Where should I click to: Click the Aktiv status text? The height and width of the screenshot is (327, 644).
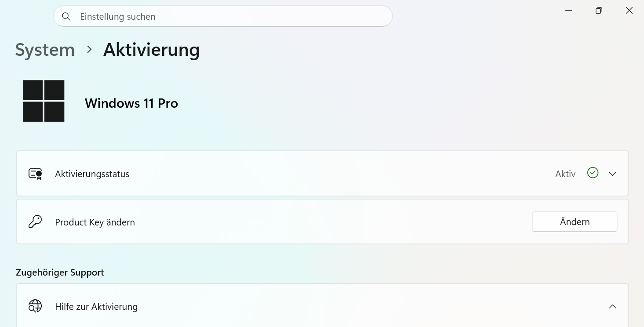point(565,174)
